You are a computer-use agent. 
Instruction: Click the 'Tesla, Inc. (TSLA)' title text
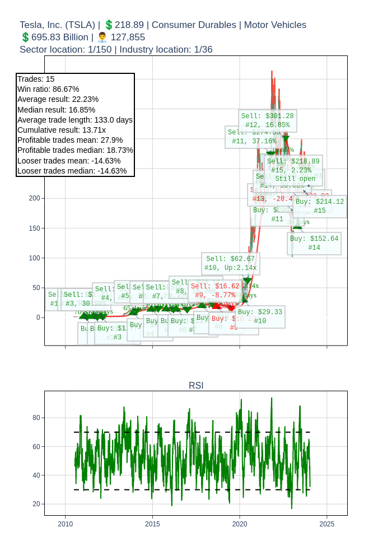click(x=58, y=25)
